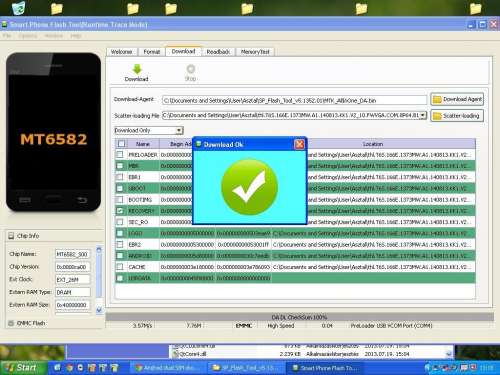Toggle the select-all checkbox in table header
The image size is (500, 375).
click(x=121, y=144)
